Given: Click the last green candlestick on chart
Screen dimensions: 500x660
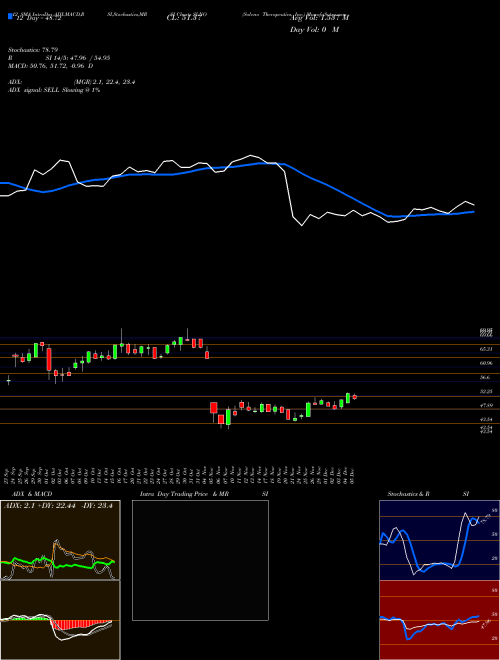Looking at the screenshot, I should [348, 398].
